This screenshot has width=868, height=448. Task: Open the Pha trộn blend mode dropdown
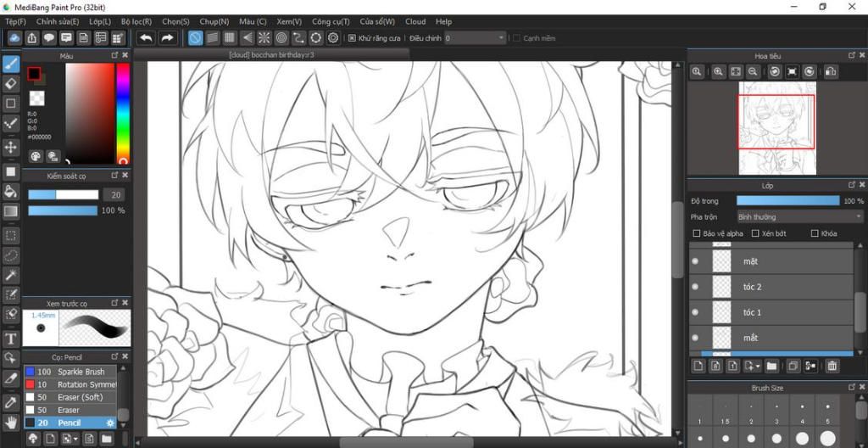point(800,217)
